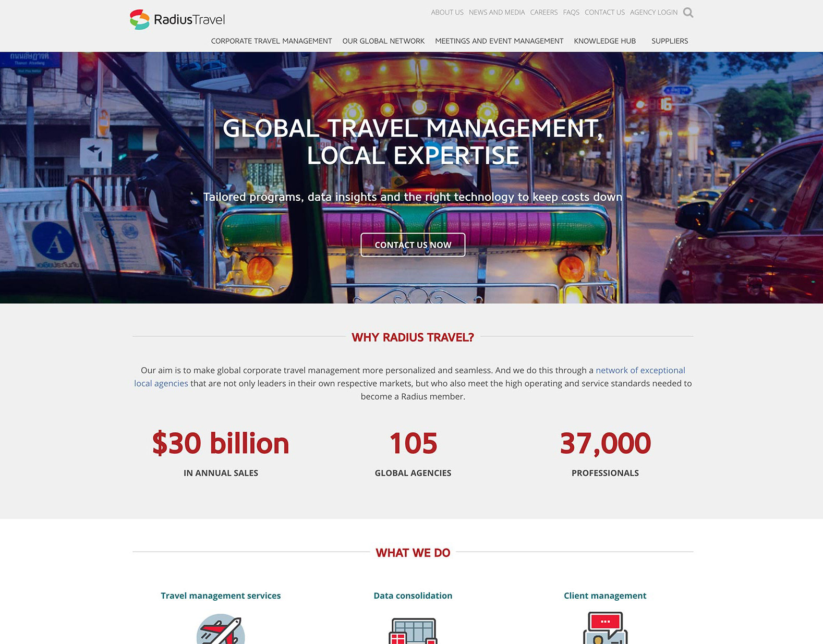Open the Data consolidation heading link
Screen dimensions: 823x644
pyautogui.click(x=413, y=596)
